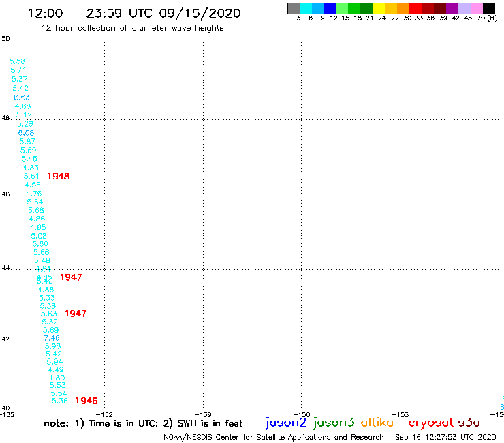
Task: Click the wave height value 7.46
Action: [52, 338]
